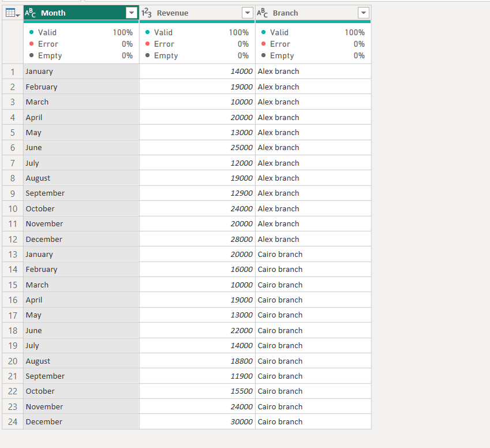Click the September cell in row 9
Screen dimensions: 490x448
tap(81, 193)
